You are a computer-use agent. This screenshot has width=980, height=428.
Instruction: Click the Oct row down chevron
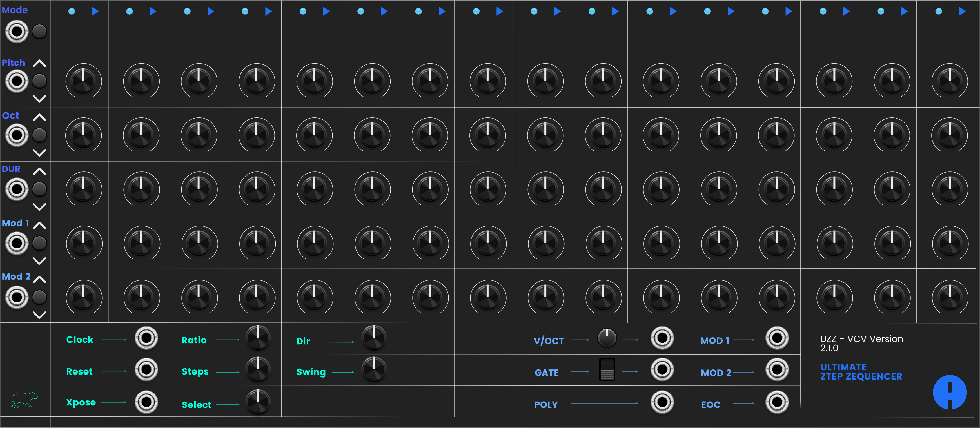39,153
